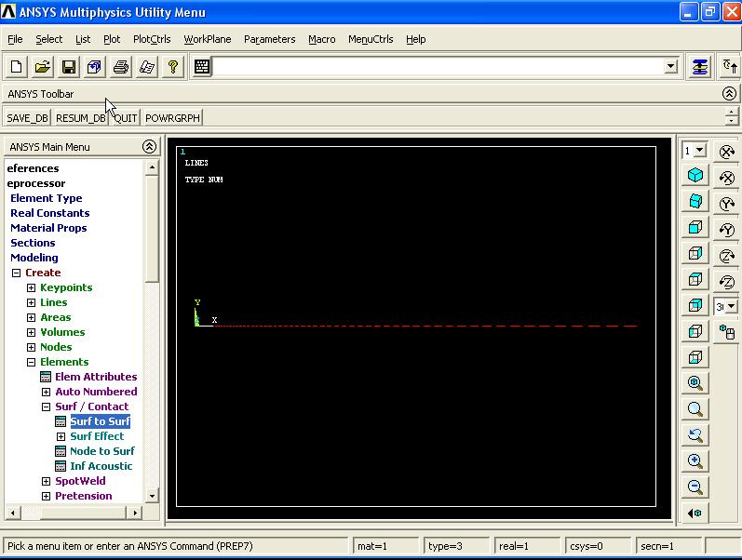
Task: Click the Raise Hidden windows icon
Action: tap(700, 67)
